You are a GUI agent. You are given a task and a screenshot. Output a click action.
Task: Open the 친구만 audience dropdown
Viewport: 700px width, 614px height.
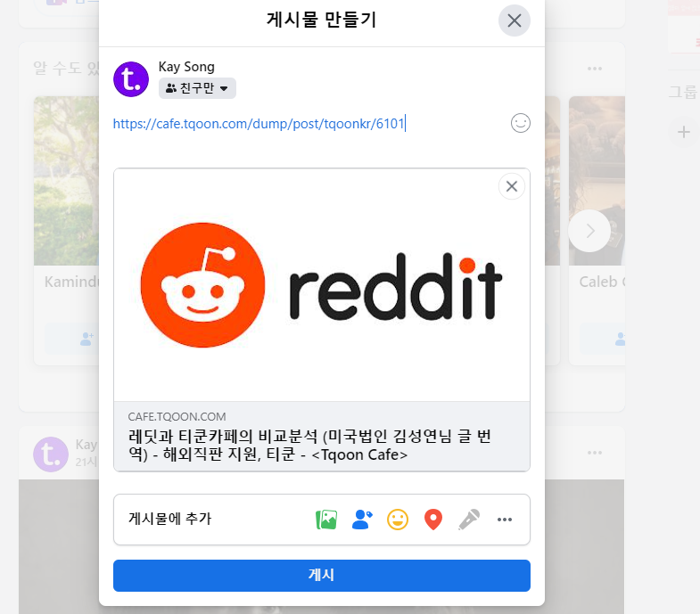[197, 88]
